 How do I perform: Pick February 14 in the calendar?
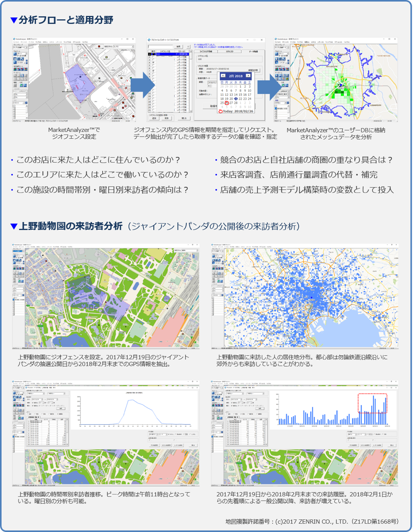pos(236,94)
